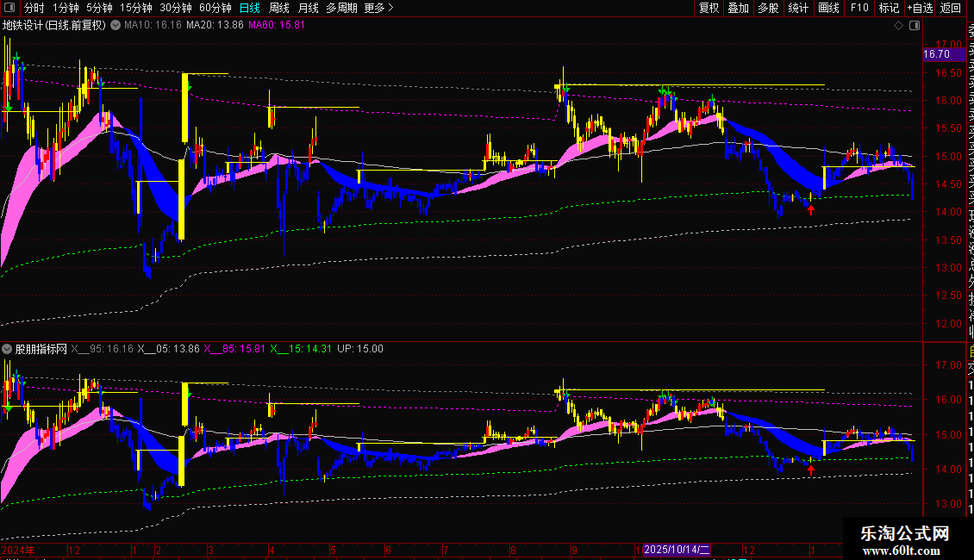974x560 pixels.
Task: Switch to the 月线 monthly tab
Action: [x=308, y=8]
